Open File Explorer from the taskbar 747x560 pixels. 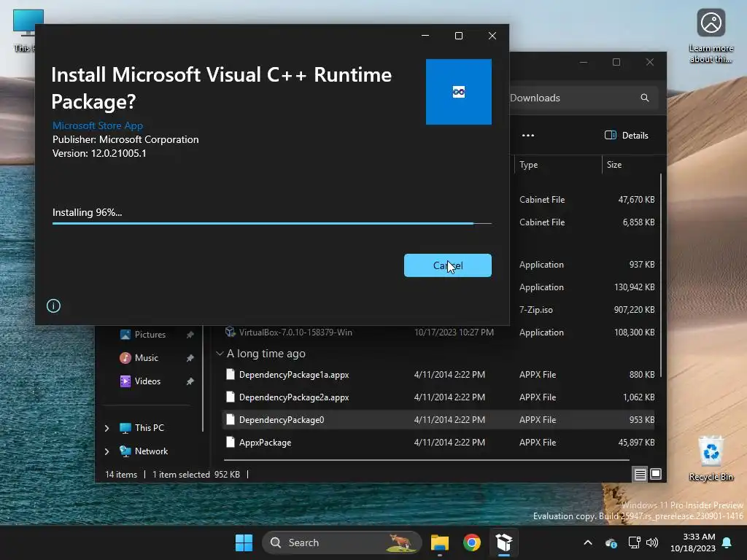tap(440, 542)
